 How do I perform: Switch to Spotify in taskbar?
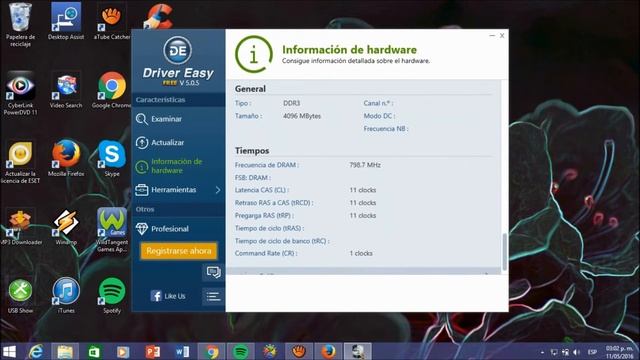pyautogui.click(x=241, y=351)
